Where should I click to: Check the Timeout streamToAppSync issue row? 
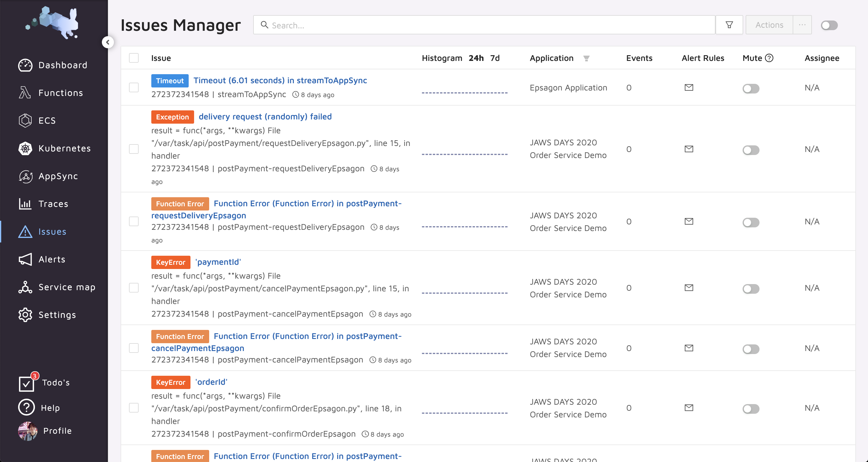pyautogui.click(x=134, y=87)
